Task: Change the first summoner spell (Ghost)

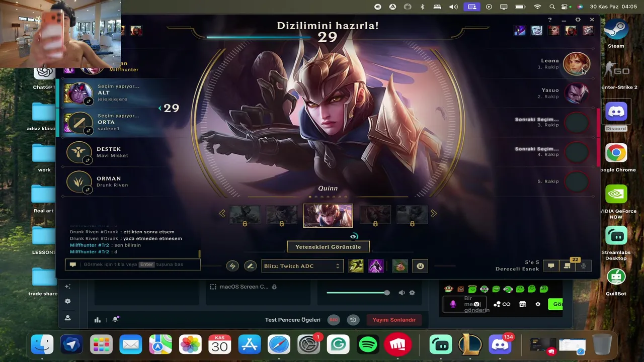Action: 356,266
